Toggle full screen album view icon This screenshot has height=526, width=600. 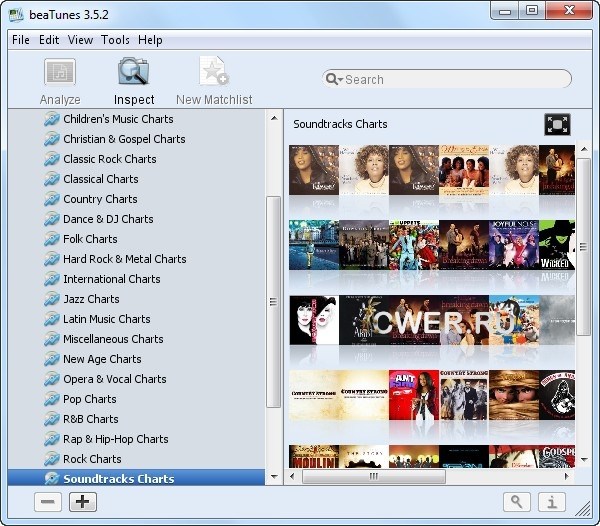click(557, 124)
